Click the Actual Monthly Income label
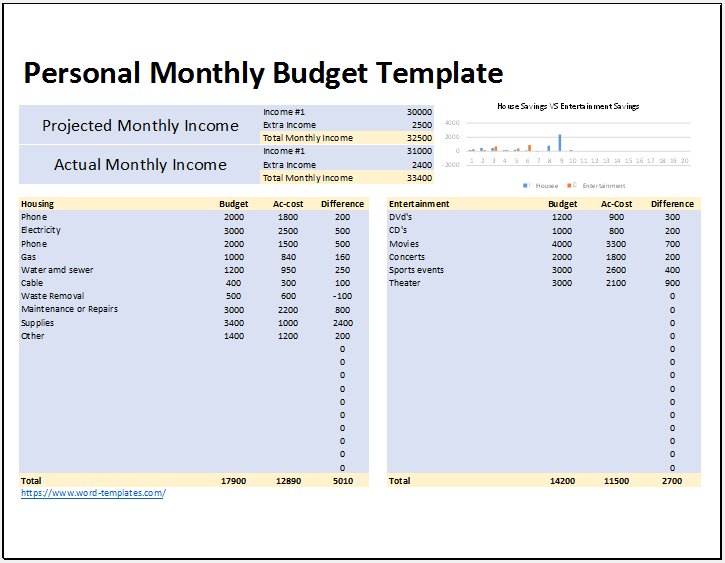This screenshot has height=563, width=725. click(140, 165)
